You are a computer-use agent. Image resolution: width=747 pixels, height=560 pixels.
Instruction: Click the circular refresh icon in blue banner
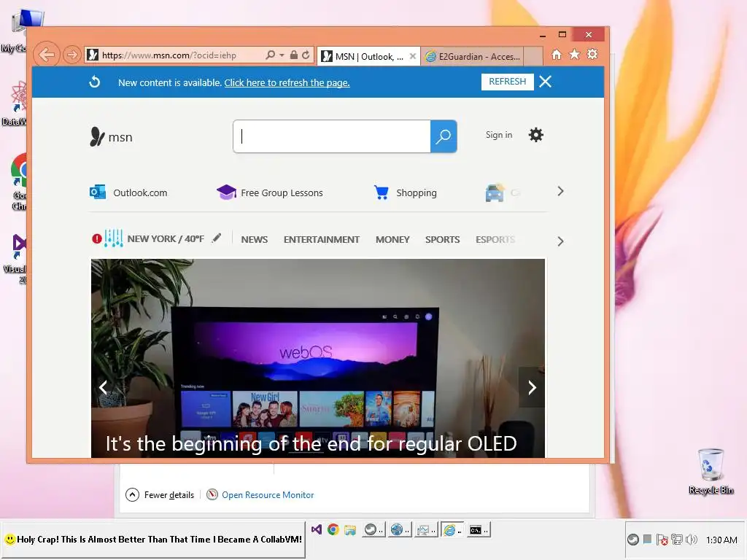(x=95, y=82)
